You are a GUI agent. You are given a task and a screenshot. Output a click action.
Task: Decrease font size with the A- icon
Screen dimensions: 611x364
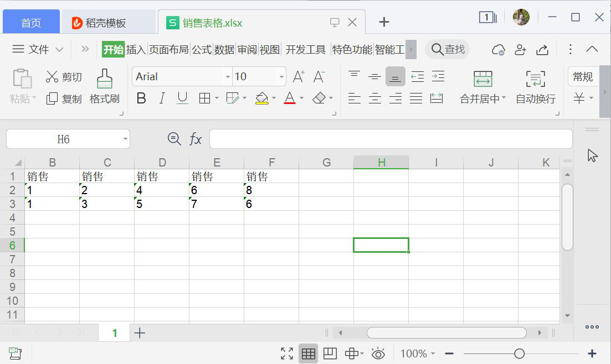click(x=319, y=77)
